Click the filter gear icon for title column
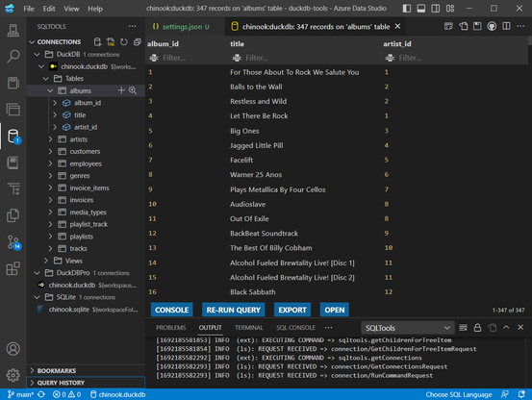The image size is (532, 400). click(x=237, y=58)
